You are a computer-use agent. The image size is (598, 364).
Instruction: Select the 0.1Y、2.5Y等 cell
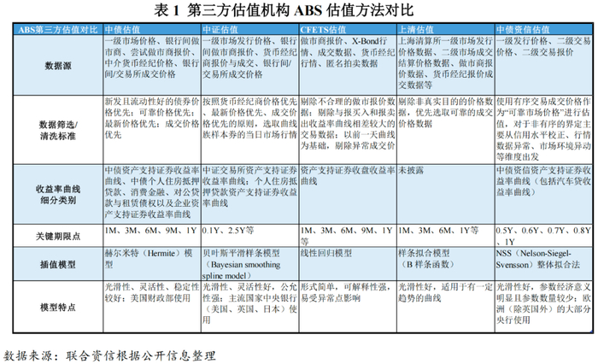[x=249, y=236]
